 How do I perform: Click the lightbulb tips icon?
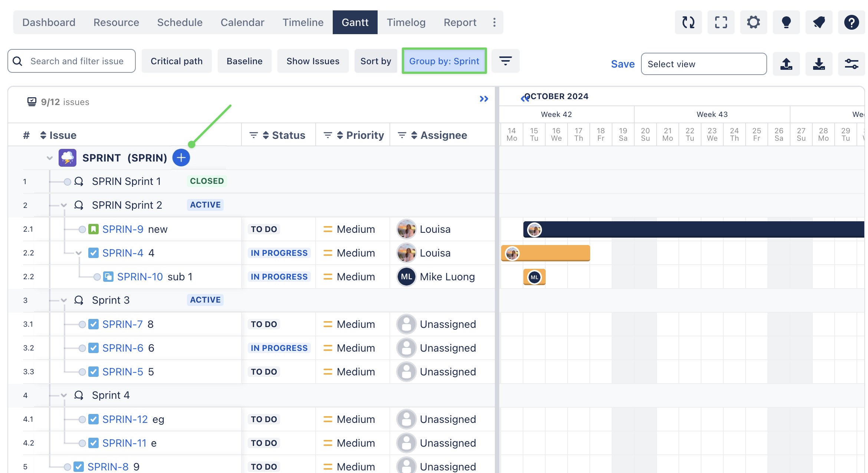(x=786, y=22)
